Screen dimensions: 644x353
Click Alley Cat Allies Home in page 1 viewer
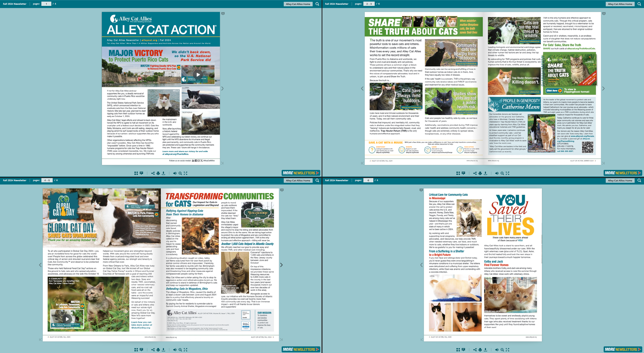tap(298, 4)
